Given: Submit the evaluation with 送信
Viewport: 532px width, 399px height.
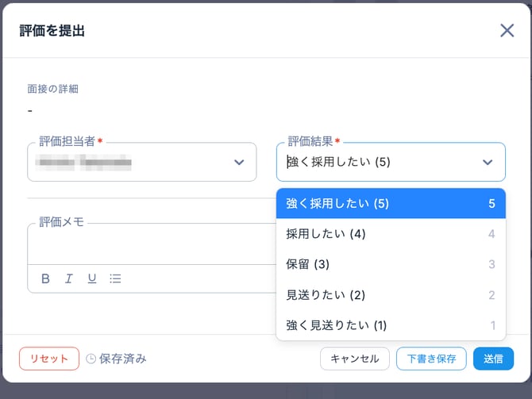Looking at the screenshot, I should 493,359.
